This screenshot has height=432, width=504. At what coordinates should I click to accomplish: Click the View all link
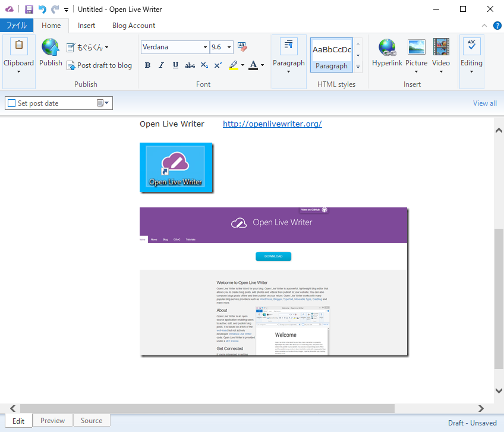pyautogui.click(x=485, y=103)
